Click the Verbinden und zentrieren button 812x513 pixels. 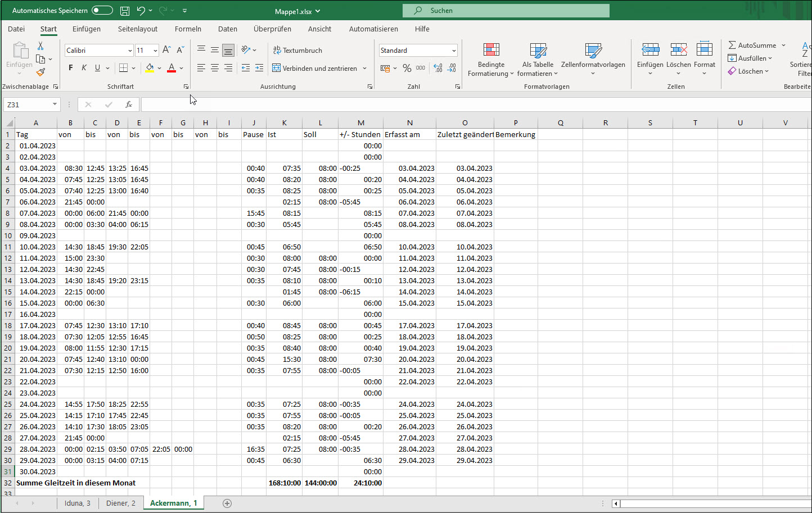[315, 68]
